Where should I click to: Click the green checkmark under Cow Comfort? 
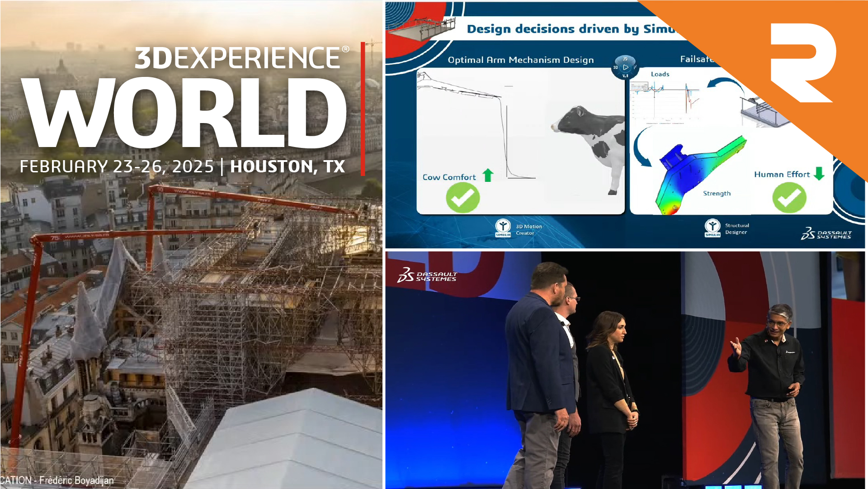(x=462, y=198)
